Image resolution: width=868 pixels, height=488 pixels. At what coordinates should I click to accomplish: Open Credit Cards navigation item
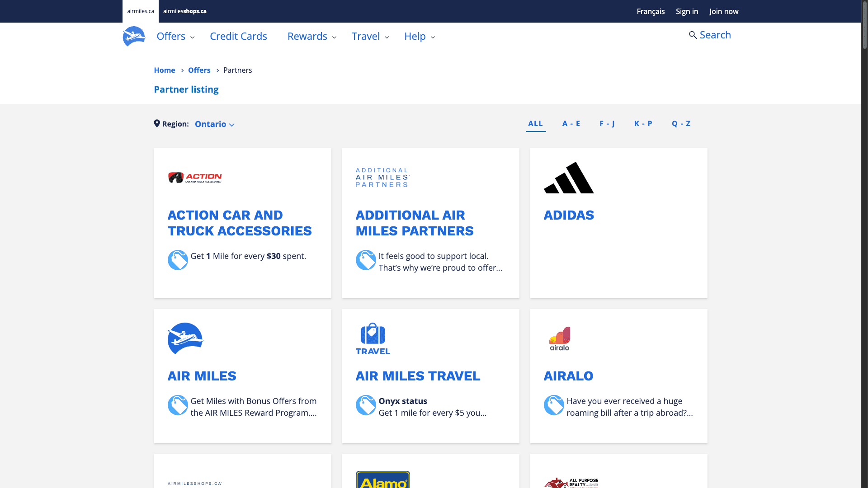pyautogui.click(x=238, y=36)
